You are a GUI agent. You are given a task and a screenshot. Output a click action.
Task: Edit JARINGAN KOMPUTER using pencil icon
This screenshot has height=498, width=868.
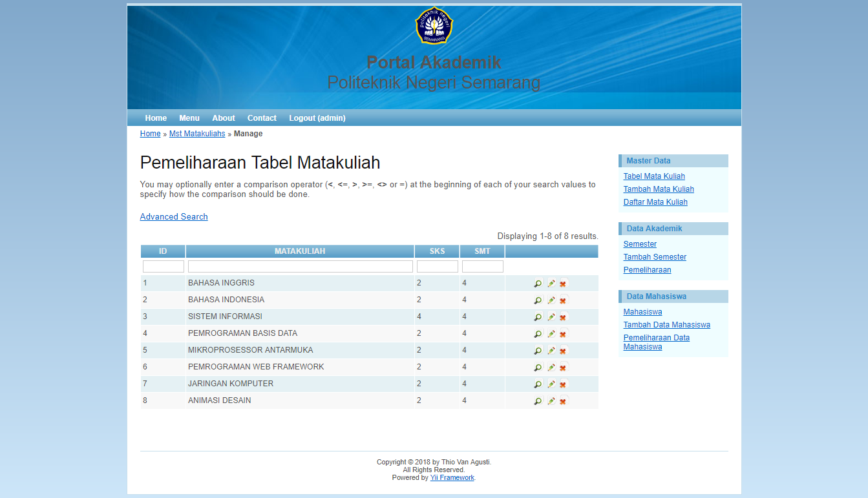551,384
